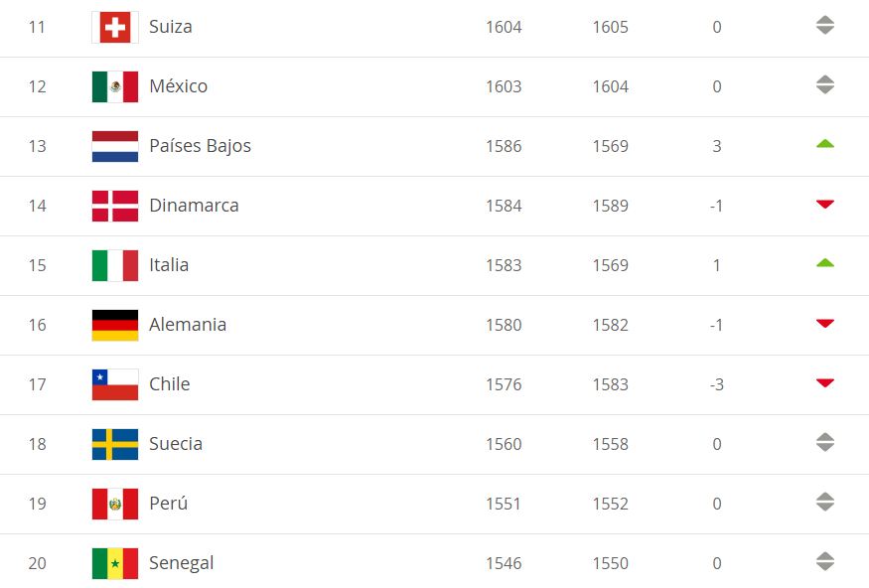Click the Peru flag icon

(x=115, y=504)
